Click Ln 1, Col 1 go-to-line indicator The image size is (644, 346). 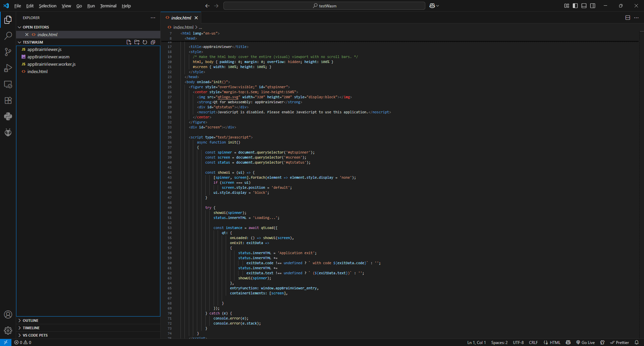click(x=477, y=342)
